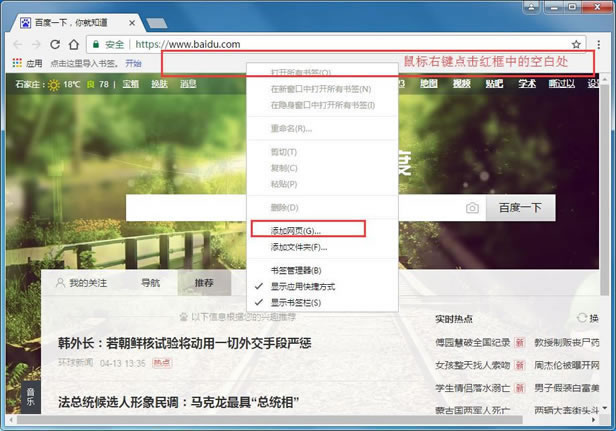The height and width of the screenshot is (431, 616).
Task: Click the 换肤 skin change link
Action: (160, 84)
